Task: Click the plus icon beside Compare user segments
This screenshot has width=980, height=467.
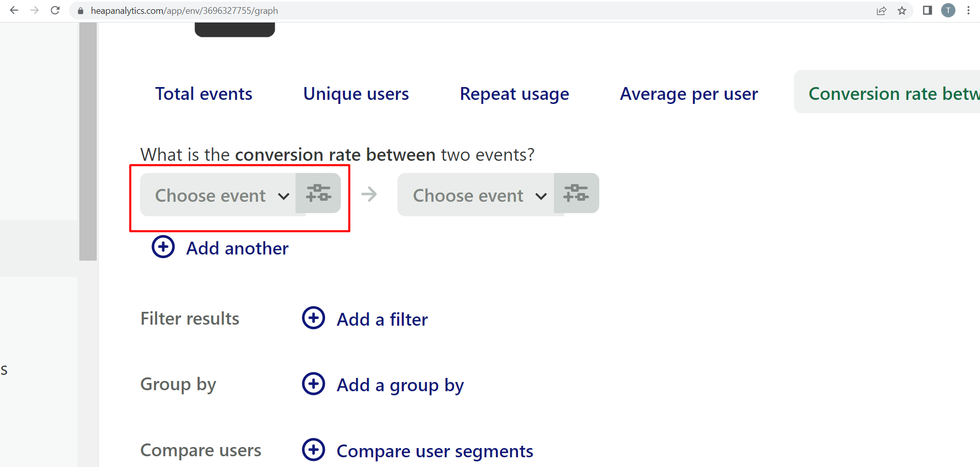Action: click(314, 450)
